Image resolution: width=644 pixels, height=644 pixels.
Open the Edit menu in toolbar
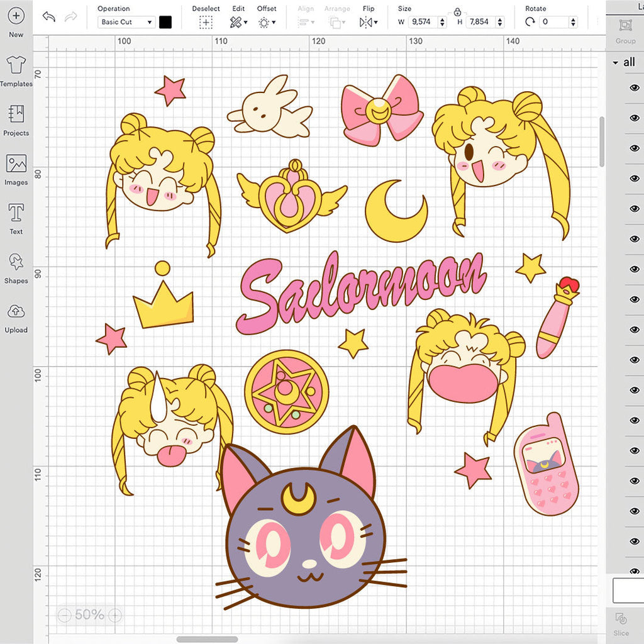(x=238, y=23)
